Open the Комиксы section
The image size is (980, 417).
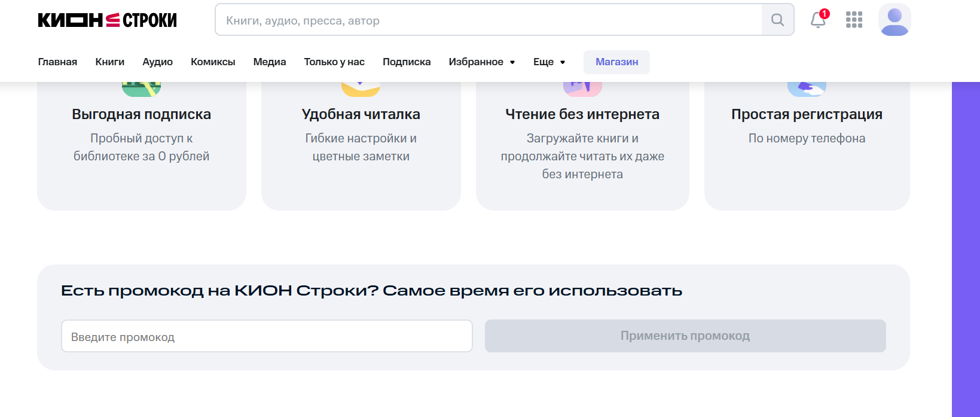coord(213,62)
